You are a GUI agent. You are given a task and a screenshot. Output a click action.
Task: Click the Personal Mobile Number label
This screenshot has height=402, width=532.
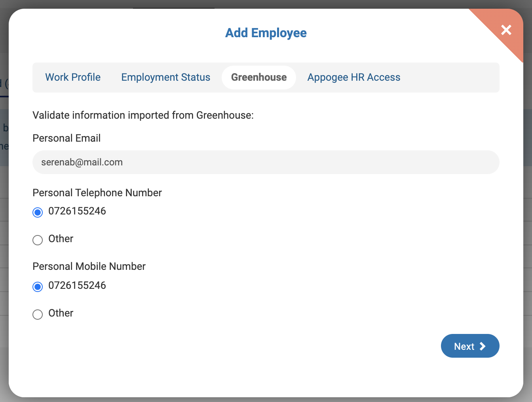pyautogui.click(x=89, y=266)
